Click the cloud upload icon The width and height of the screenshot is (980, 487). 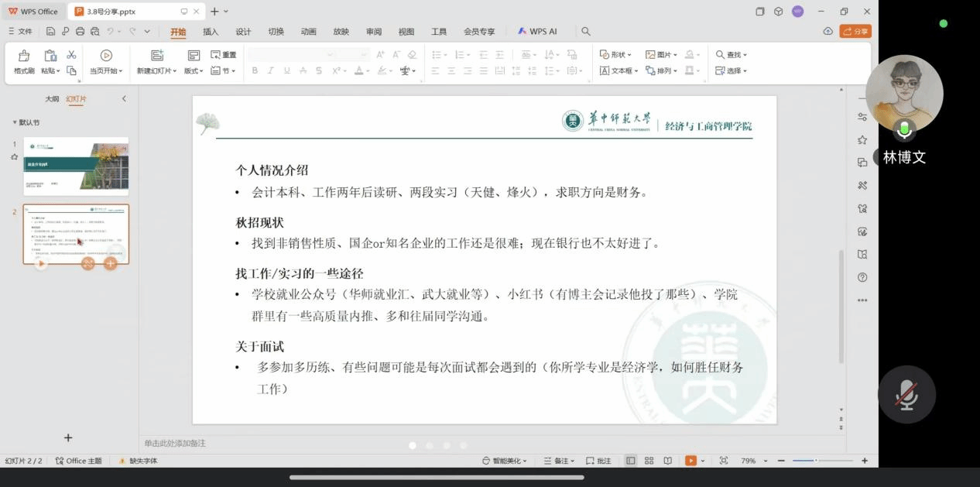828,32
